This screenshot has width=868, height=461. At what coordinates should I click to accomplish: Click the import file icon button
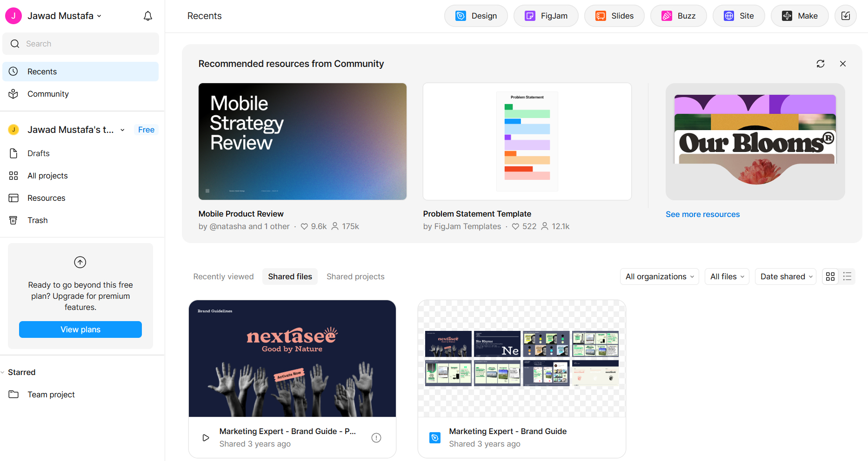(846, 16)
